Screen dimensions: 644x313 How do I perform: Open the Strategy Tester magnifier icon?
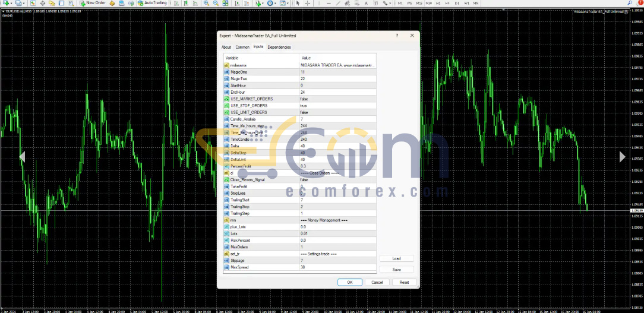tap(71, 3)
